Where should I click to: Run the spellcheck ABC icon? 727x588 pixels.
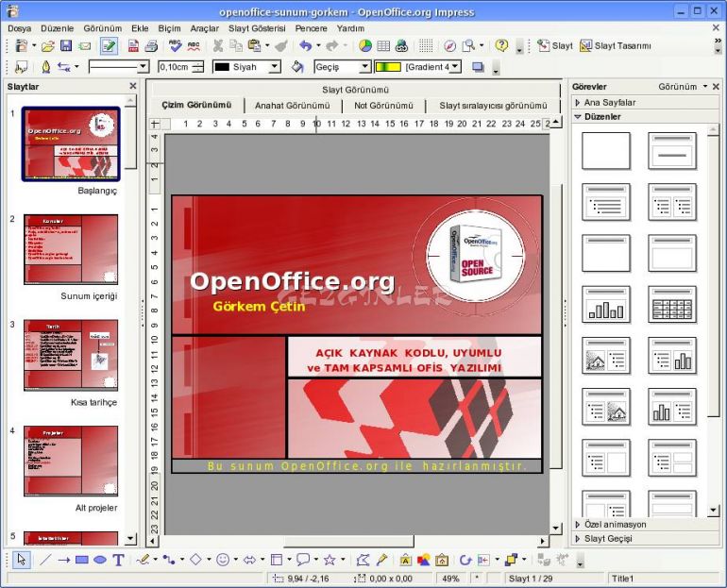click(x=175, y=45)
